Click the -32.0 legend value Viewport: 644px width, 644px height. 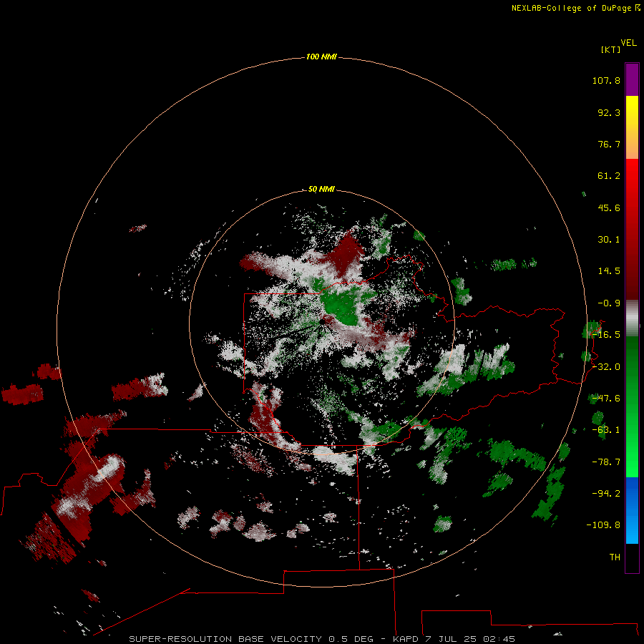tap(606, 367)
